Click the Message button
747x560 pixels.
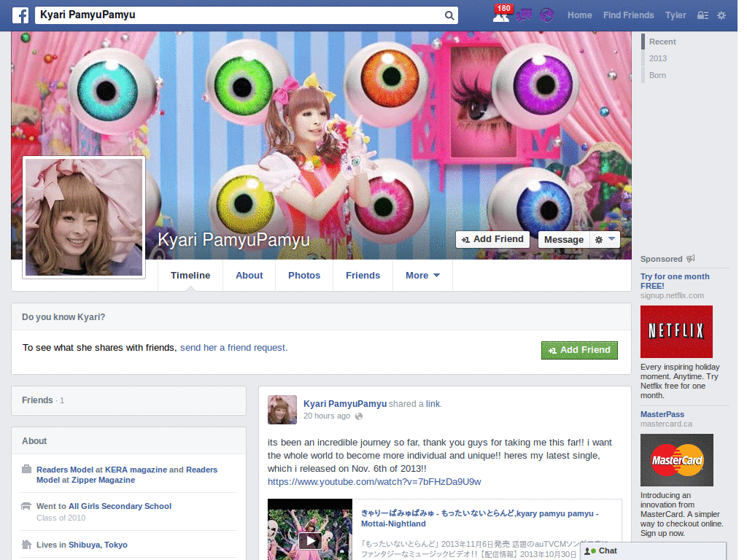[564, 239]
